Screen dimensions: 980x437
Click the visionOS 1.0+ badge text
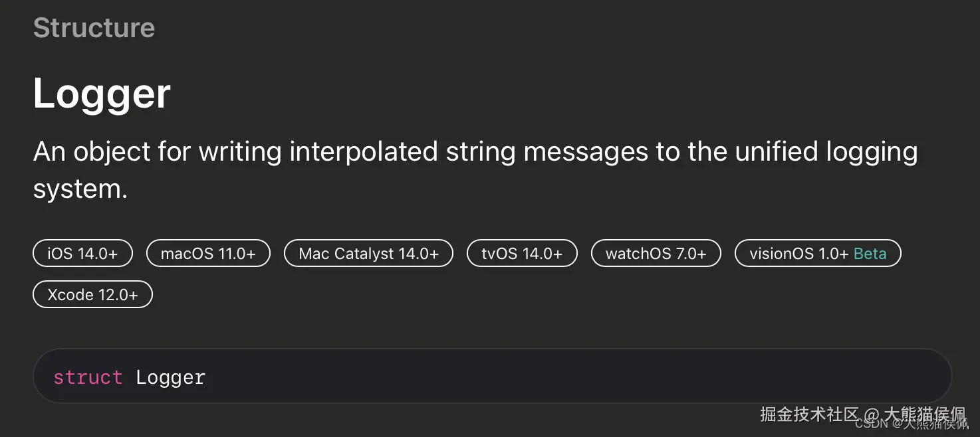click(798, 254)
